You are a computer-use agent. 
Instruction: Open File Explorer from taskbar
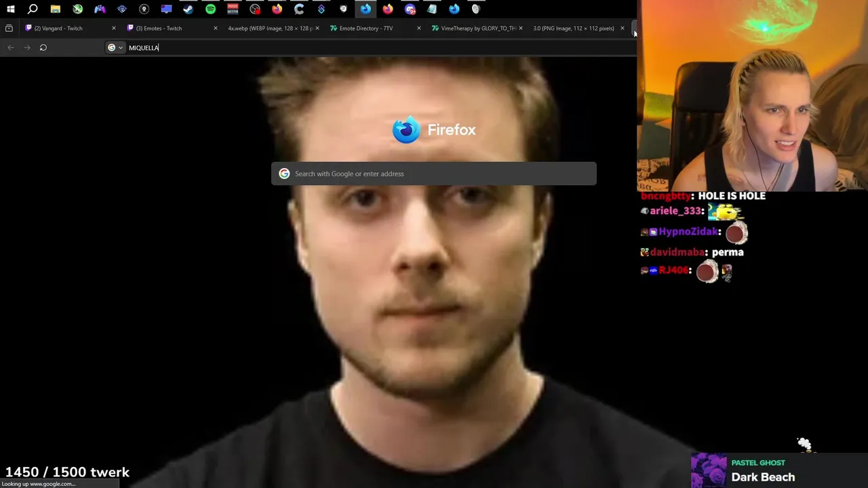click(56, 9)
